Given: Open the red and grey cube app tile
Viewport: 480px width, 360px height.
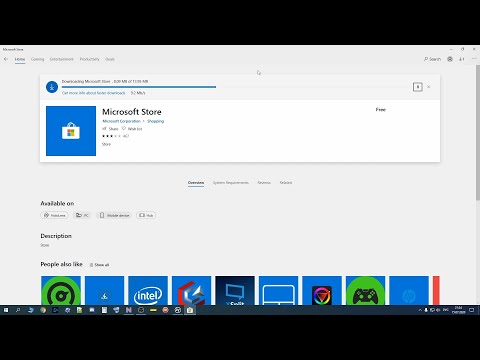Looking at the screenshot, I should [x=191, y=290].
